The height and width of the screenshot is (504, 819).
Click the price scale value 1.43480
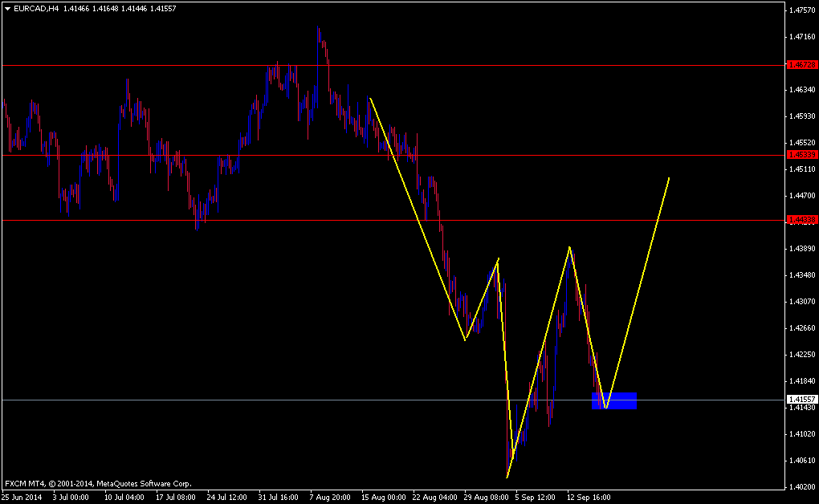tap(802, 275)
